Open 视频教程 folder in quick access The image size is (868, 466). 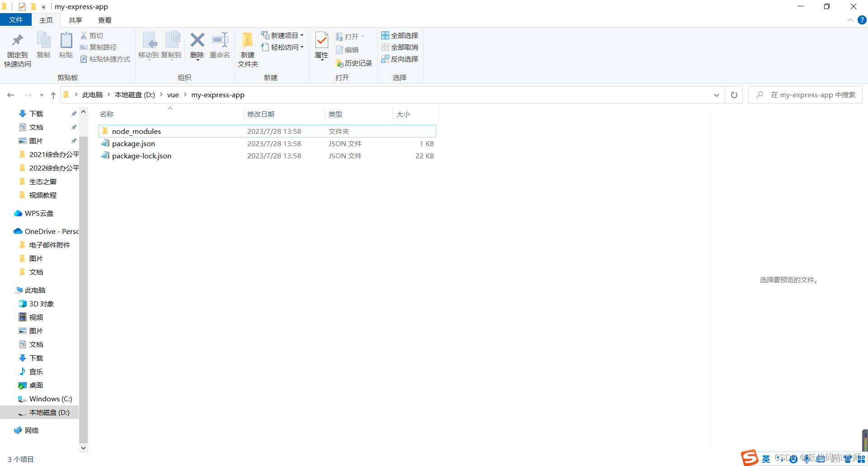[x=38, y=195]
